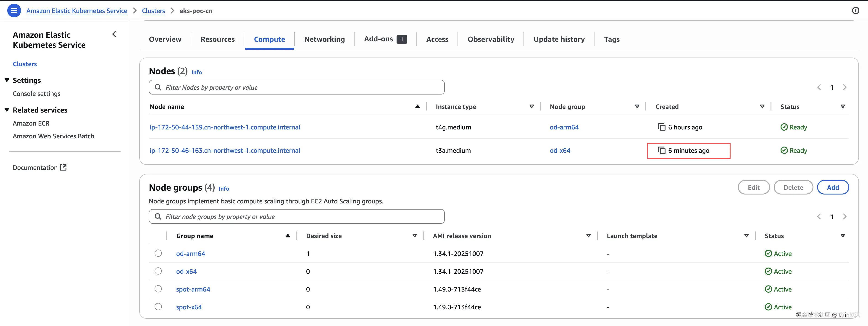868x326 pixels.
Task: Sort nodes by Instance type column
Action: 531,106
